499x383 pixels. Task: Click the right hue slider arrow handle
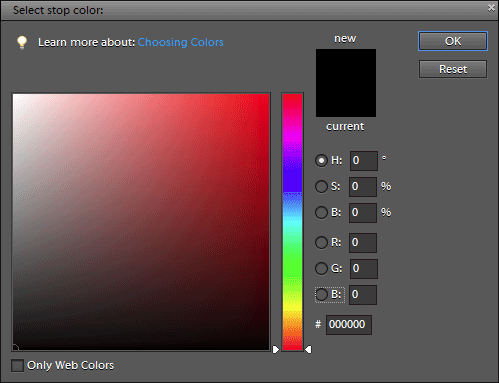pos(308,349)
